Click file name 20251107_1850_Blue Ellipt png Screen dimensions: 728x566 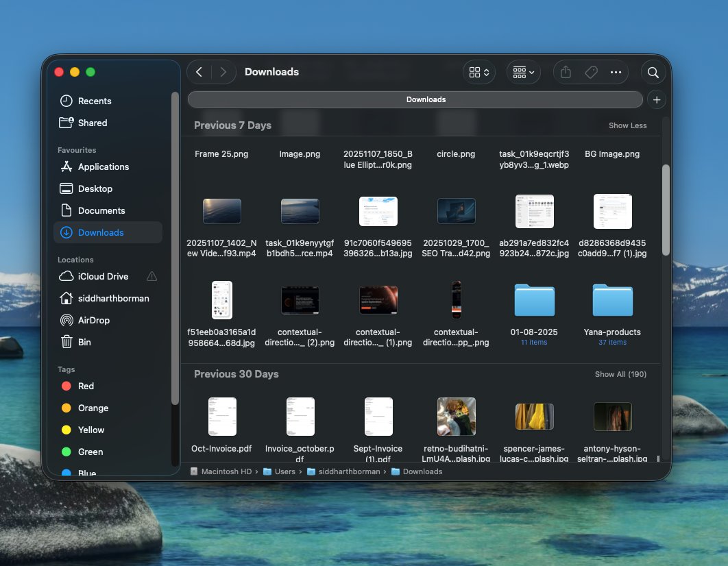[378, 159]
